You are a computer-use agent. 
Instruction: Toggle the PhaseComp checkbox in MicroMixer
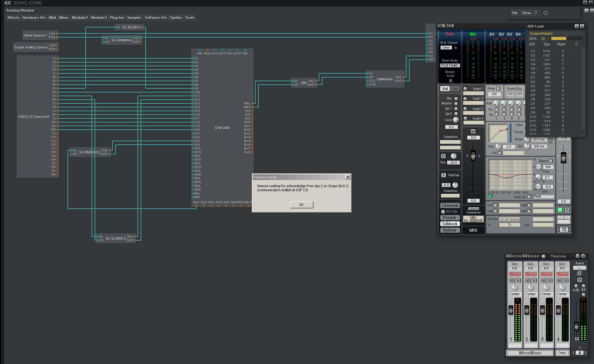(x=543, y=256)
